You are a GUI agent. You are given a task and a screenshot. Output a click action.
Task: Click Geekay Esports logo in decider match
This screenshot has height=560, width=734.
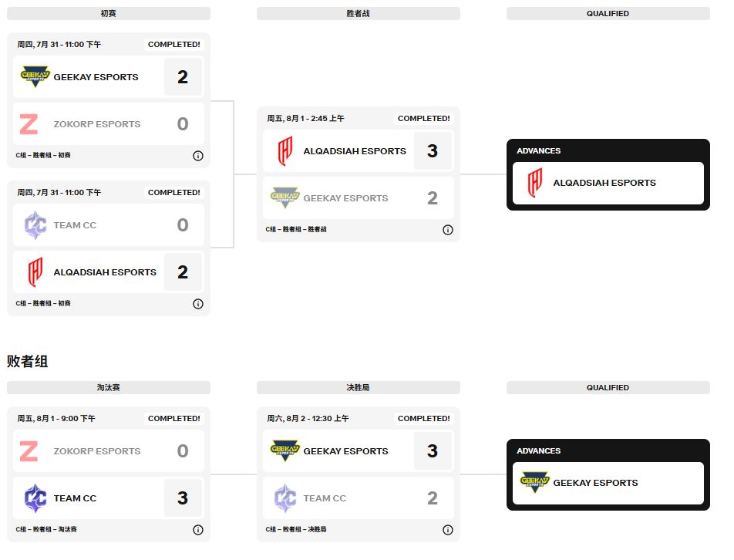tap(285, 451)
